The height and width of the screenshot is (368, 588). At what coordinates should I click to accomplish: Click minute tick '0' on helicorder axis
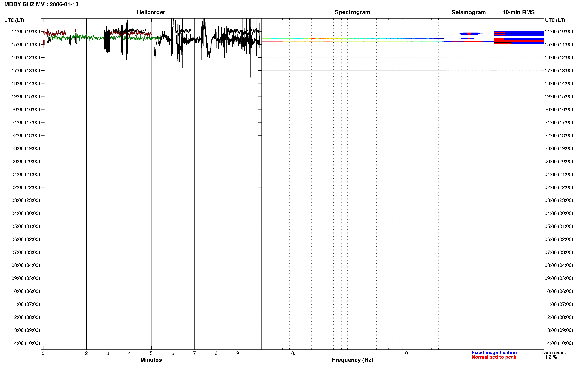click(43, 353)
